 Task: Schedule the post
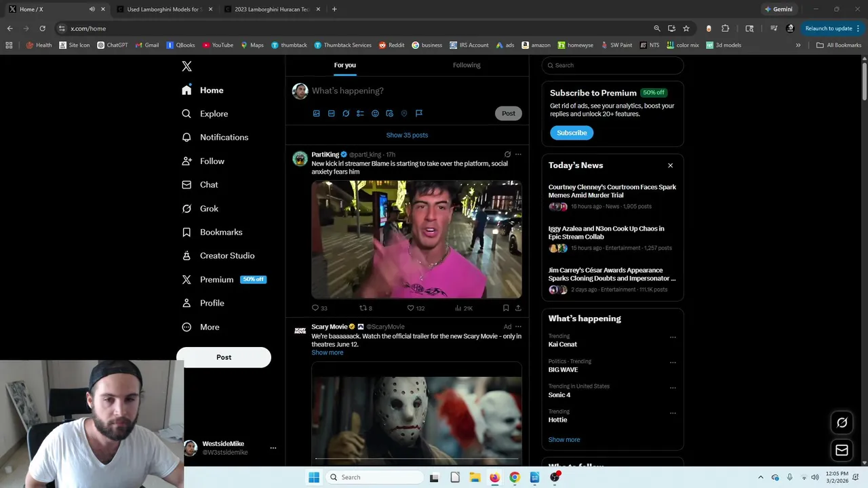point(389,113)
